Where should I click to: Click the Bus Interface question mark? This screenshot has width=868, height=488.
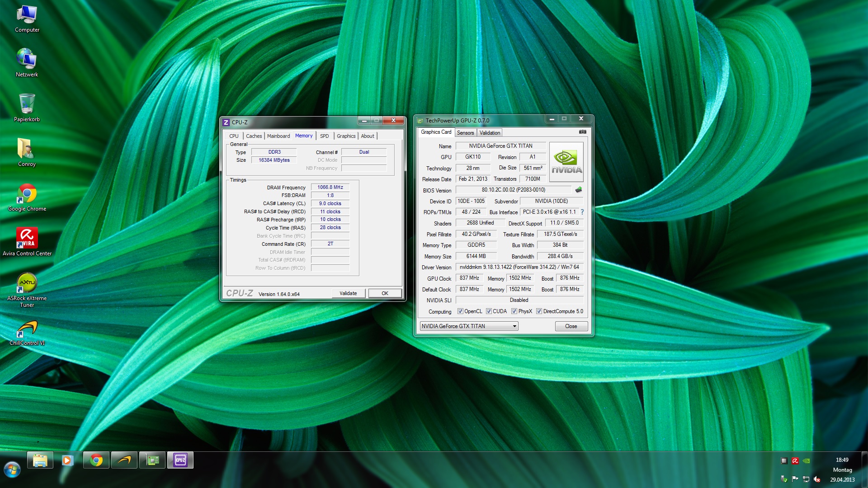582,212
